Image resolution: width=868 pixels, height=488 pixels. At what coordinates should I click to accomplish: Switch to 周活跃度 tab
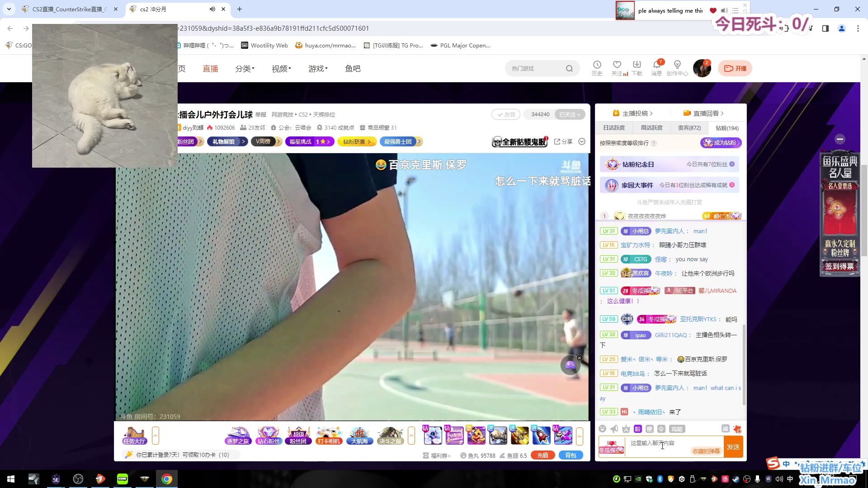pyautogui.click(x=651, y=128)
